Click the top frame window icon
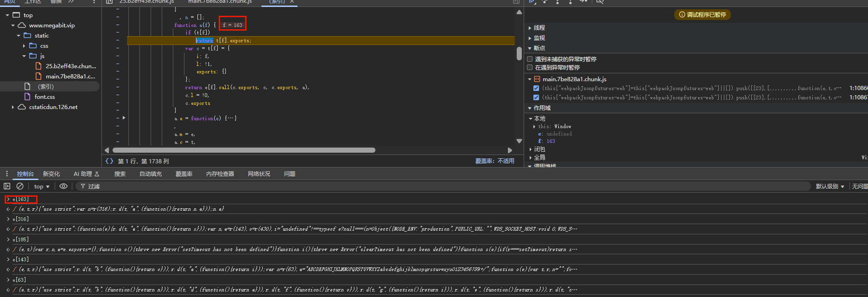Screen dimensions: 868x297 [16, 15]
